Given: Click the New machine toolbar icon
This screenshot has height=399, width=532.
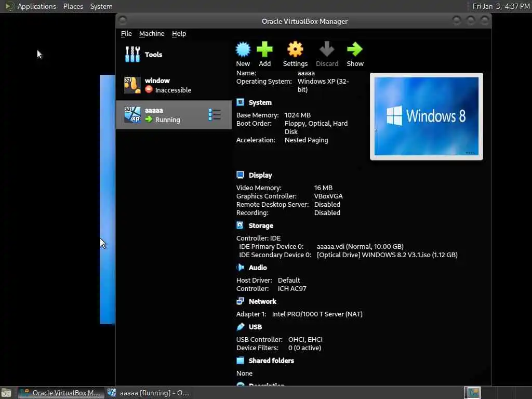Looking at the screenshot, I should [x=243, y=49].
